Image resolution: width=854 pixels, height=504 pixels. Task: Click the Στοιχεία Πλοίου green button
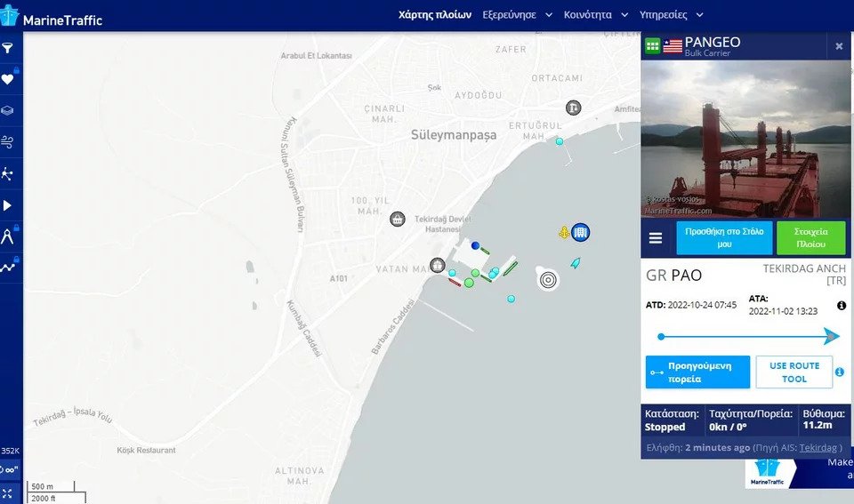(x=811, y=238)
